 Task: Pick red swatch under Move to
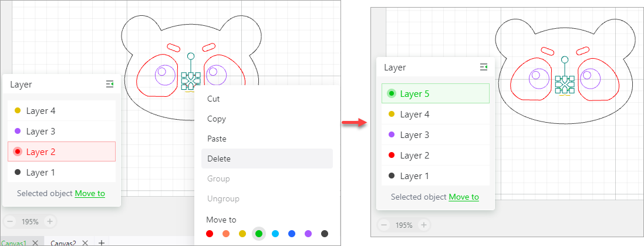(x=210, y=234)
